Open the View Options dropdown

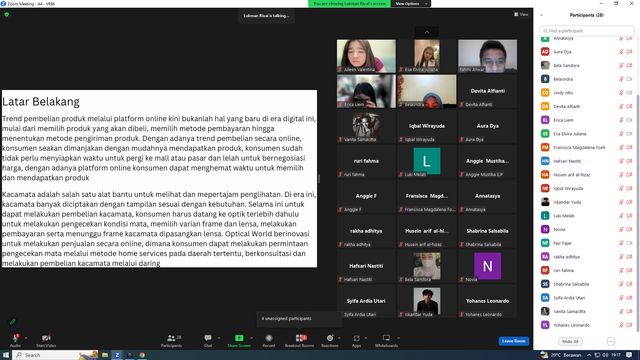click(x=411, y=4)
